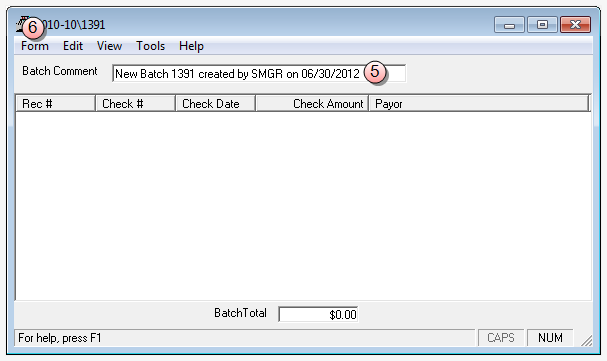
Task: Sort by the Payor column header
Action: (x=479, y=103)
